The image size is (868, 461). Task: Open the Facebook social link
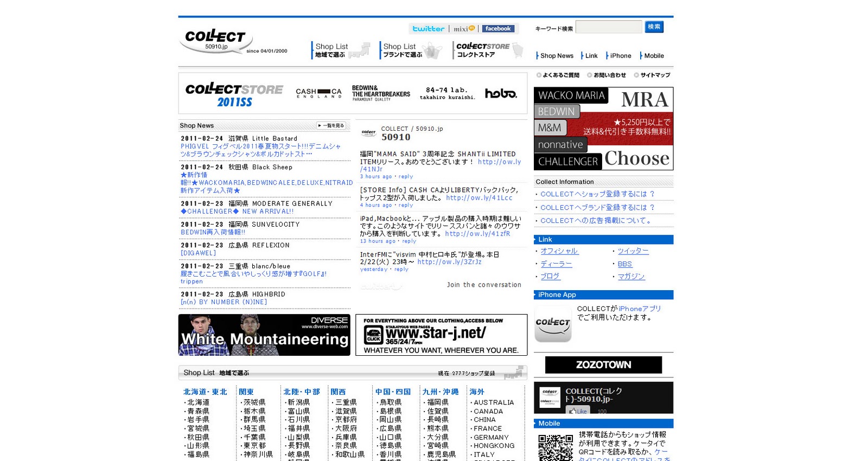pyautogui.click(x=498, y=29)
